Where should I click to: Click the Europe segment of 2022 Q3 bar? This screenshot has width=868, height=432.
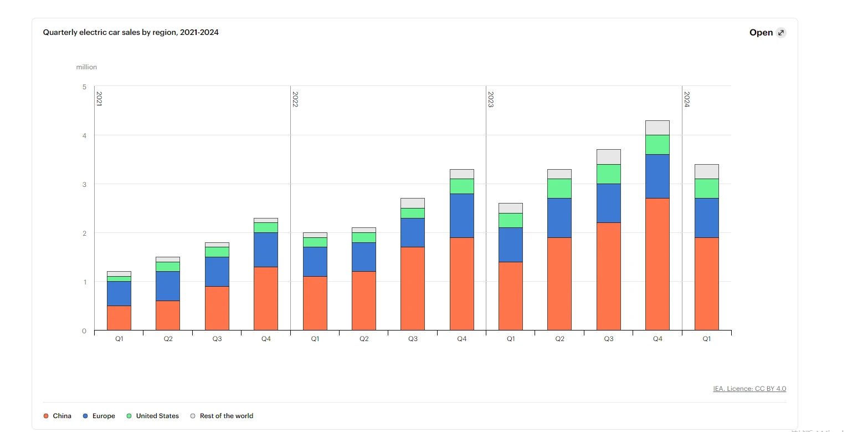pos(413,232)
